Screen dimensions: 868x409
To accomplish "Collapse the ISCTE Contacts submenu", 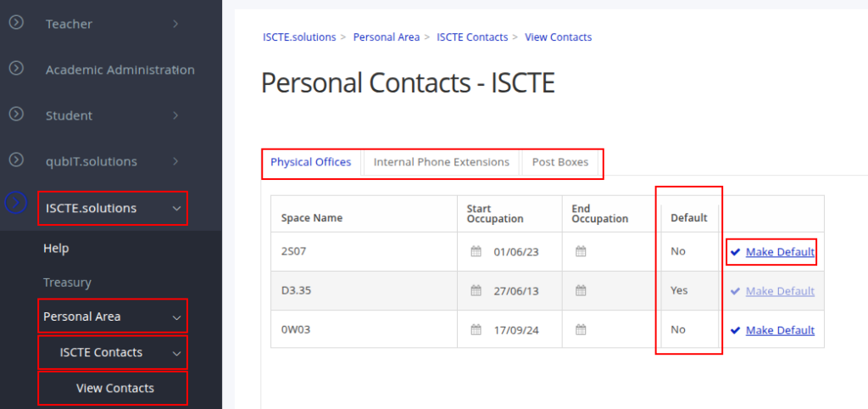I will tap(176, 353).
